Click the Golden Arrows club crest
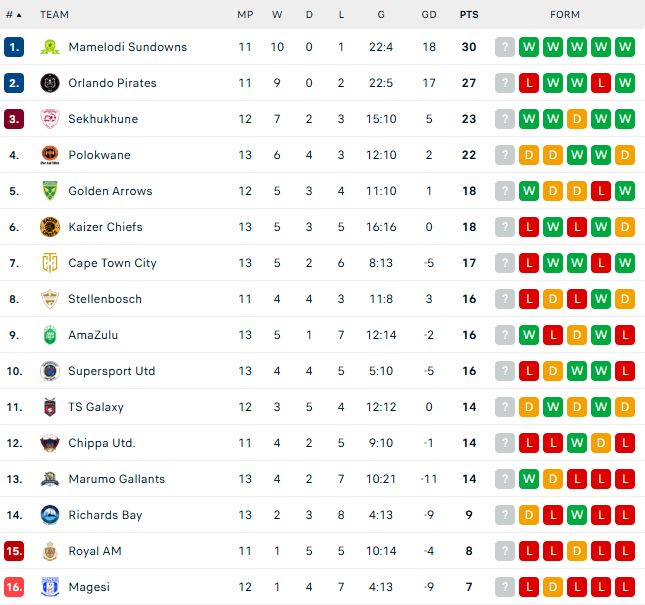The width and height of the screenshot is (645, 605). pos(49,191)
